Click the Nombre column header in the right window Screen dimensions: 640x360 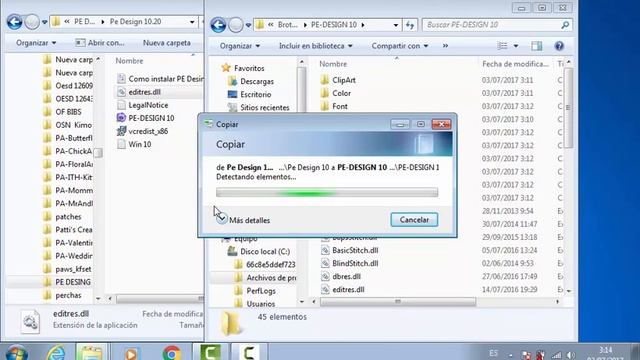pyautogui.click(x=333, y=64)
